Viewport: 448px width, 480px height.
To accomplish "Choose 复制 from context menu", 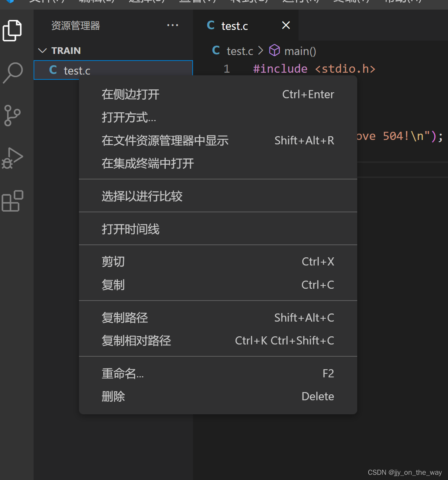I will 218,285.
